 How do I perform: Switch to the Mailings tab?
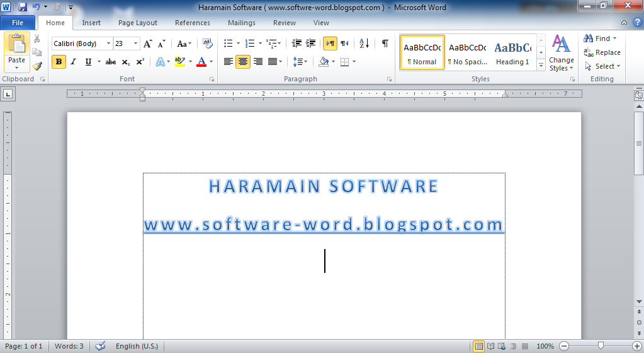[242, 23]
